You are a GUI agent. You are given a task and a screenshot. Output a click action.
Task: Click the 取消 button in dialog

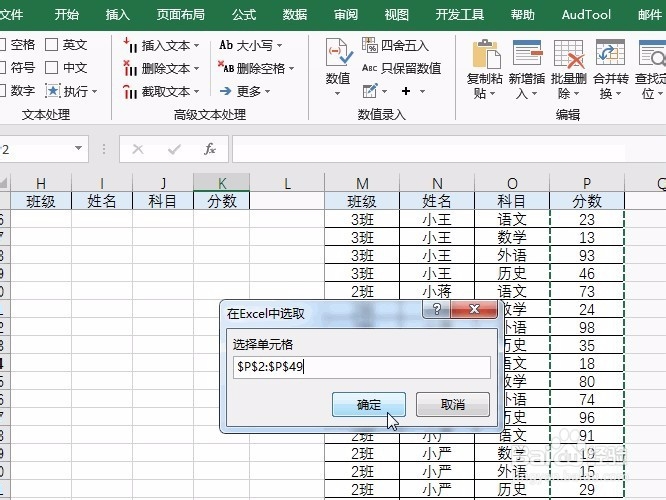[x=453, y=404]
